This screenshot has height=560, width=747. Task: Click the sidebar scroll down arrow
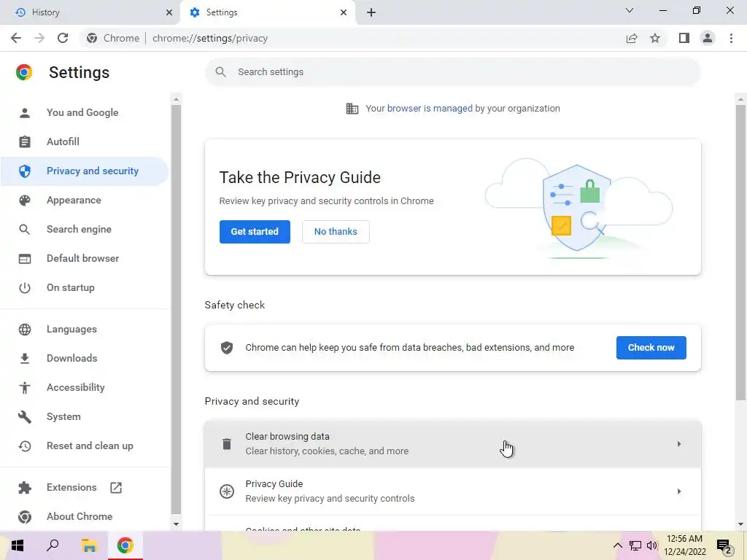coord(176,524)
